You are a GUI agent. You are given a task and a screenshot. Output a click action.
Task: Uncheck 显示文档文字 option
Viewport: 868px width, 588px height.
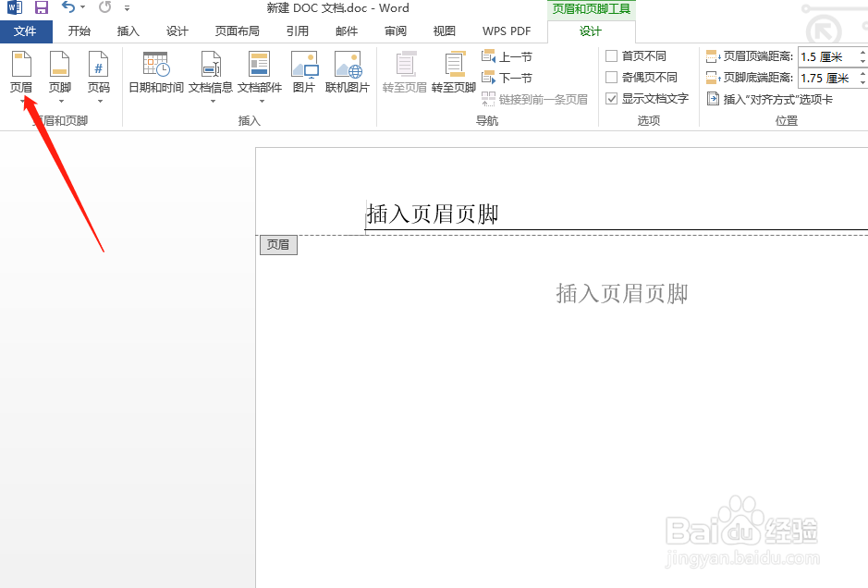click(x=611, y=99)
